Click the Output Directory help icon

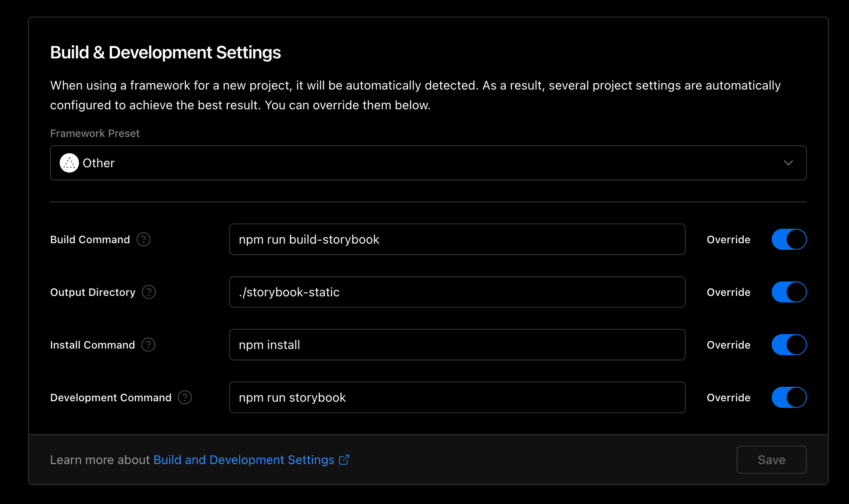pyautogui.click(x=149, y=292)
